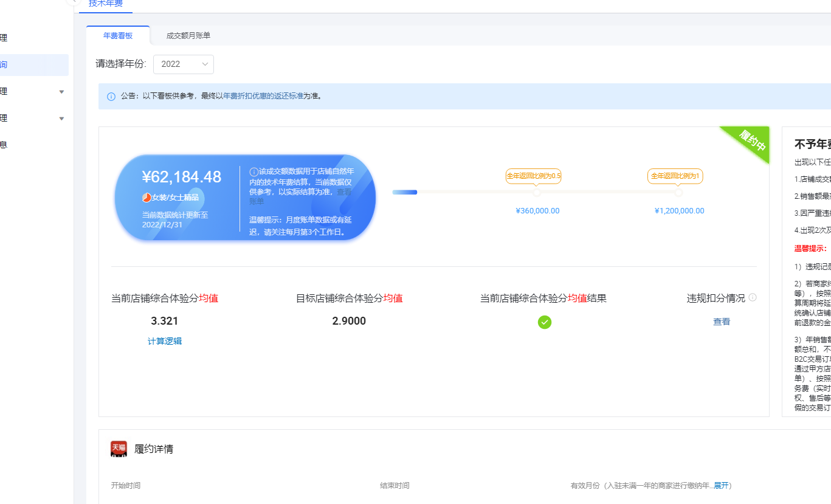Click the 开始时间 column header

[x=126, y=486]
